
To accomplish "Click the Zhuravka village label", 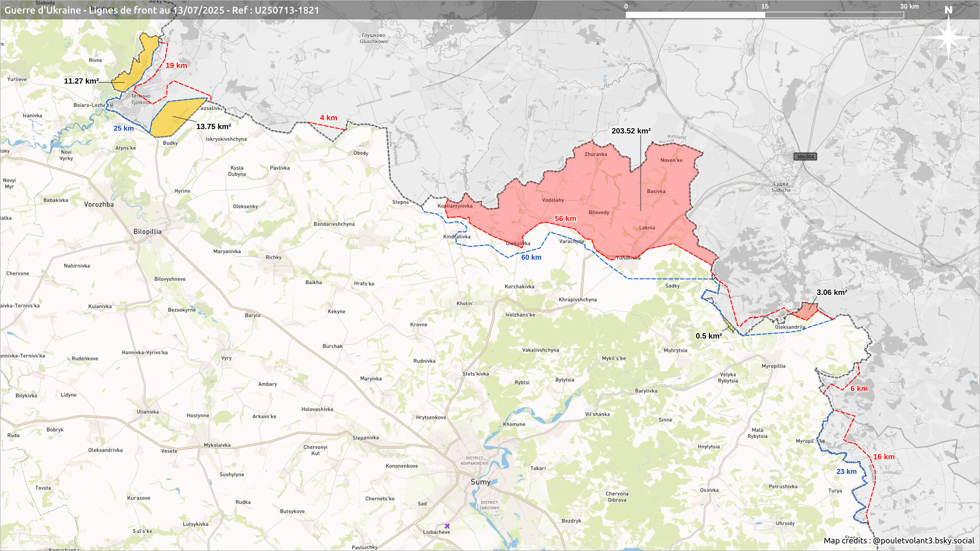I will [x=596, y=154].
